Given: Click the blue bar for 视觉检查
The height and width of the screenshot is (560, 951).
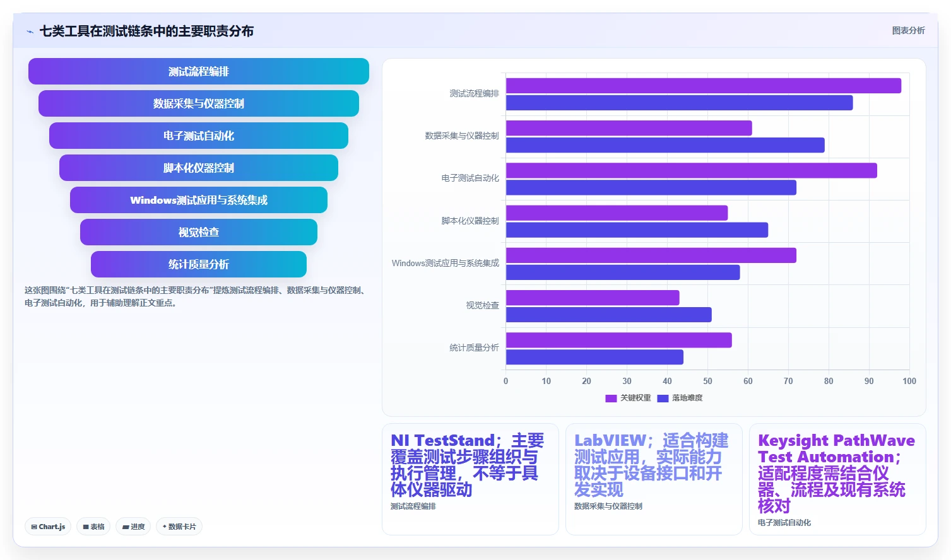Looking at the screenshot, I should pos(609,315).
